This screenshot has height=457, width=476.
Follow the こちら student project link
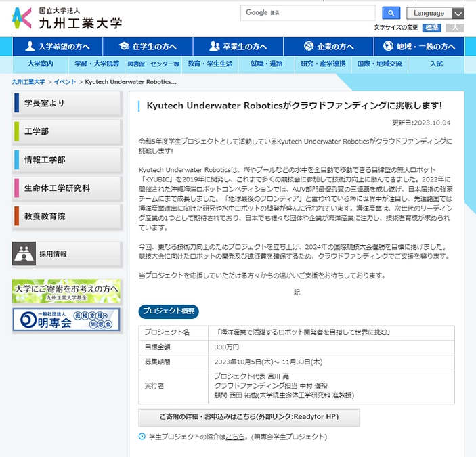[x=235, y=437]
